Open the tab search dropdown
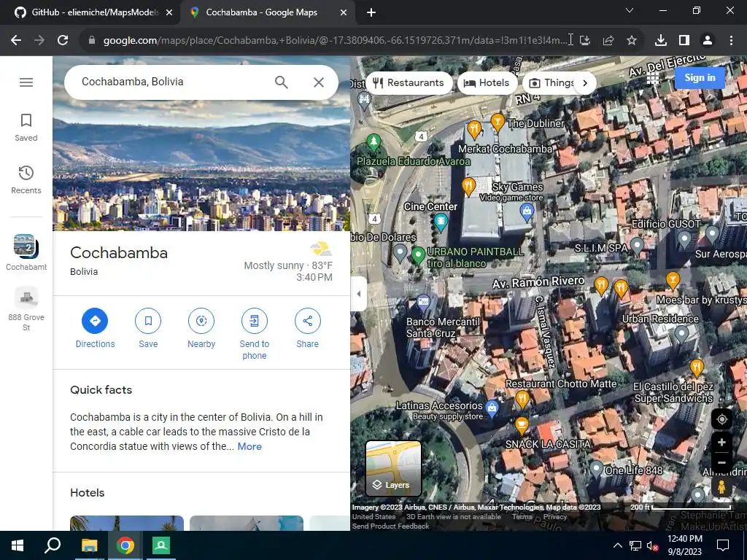The image size is (747, 560). click(630, 10)
